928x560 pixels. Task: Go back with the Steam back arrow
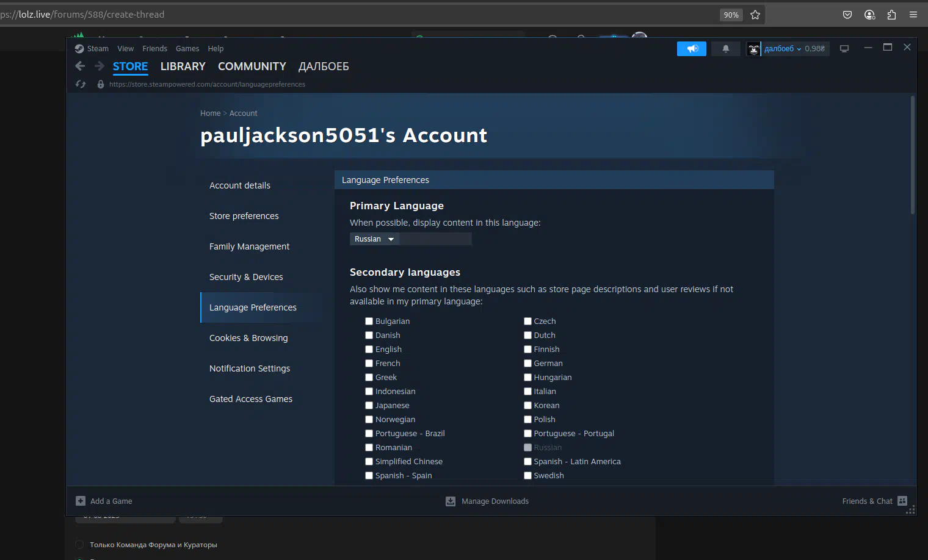[x=80, y=66]
